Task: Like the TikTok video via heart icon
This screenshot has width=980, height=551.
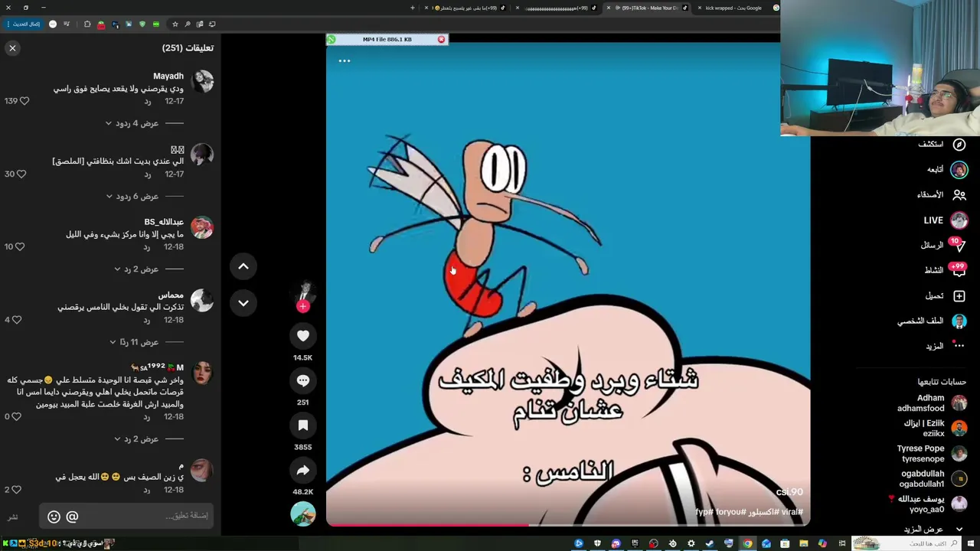Action: point(303,336)
